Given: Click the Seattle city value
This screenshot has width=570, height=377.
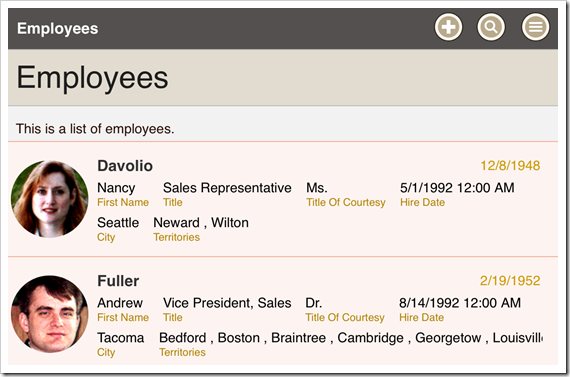Looking at the screenshot, I should [x=118, y=222].
